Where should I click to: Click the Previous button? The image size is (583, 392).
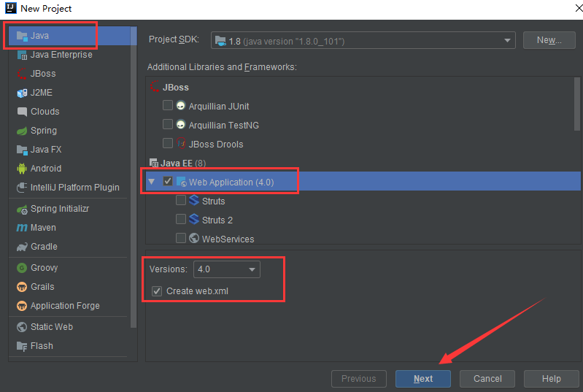click(x=359, y=379)
